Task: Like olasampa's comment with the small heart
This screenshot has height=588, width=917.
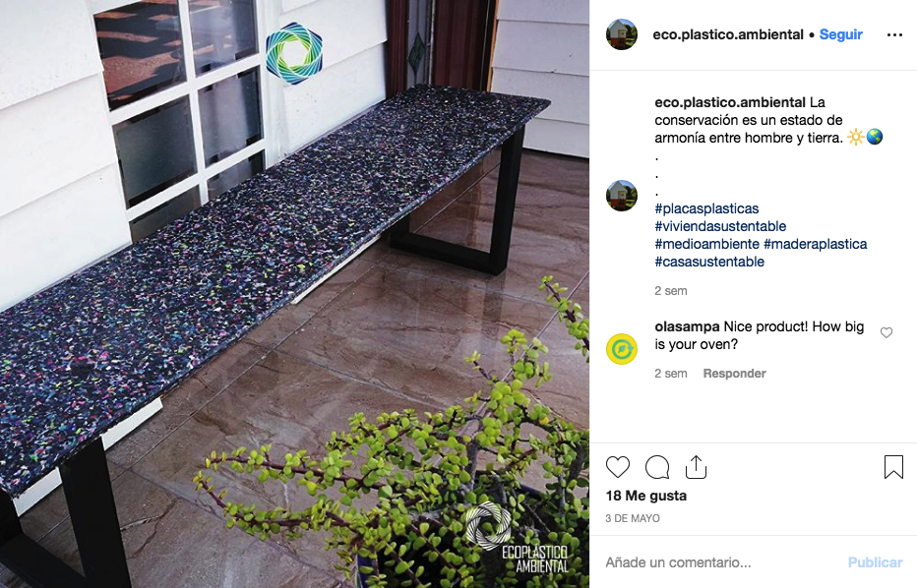Action: (886, 332)
